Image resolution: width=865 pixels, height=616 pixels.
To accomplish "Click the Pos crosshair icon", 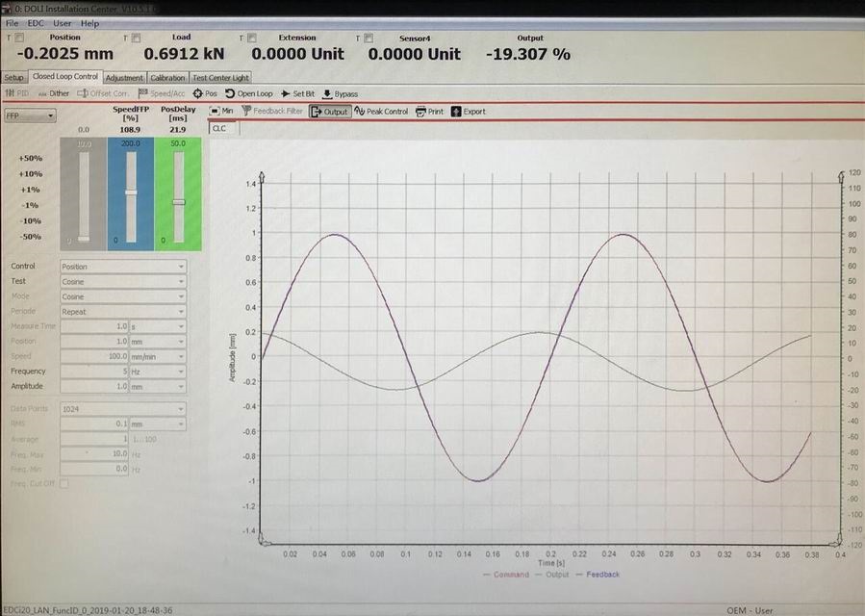I will tap(204, 93).
